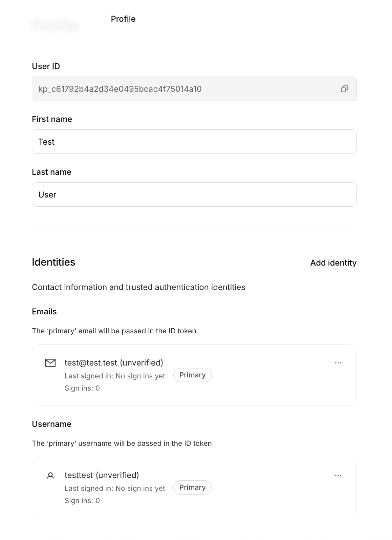Click the Primary badge on the email identity
The image size is (392, 540).
click(x=193, y=375)
